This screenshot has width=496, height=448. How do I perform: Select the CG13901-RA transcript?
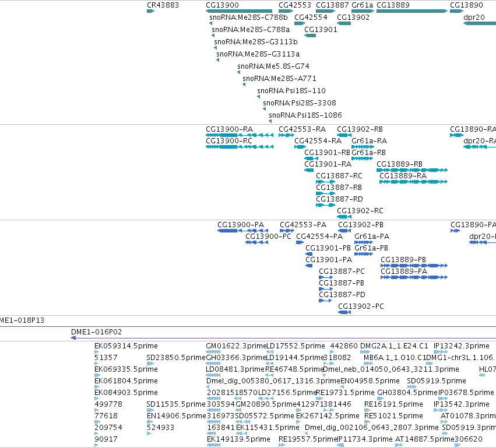coord(309,170)
